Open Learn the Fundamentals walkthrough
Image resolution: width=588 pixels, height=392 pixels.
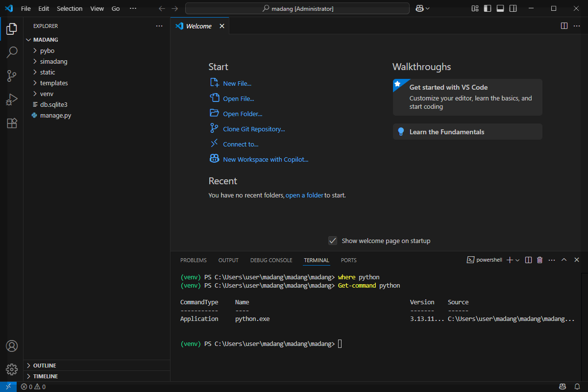pyautogui.click(x=467, y=131)
